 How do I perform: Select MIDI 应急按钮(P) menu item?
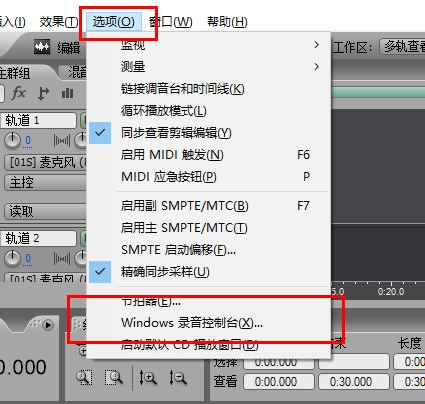point(209,177)
